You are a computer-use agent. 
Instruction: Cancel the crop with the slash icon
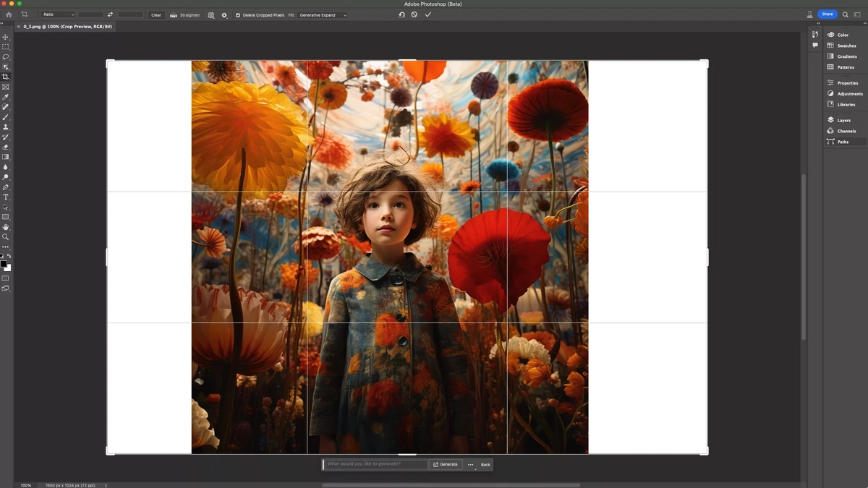pyautogui.click(x=414, y=14)
